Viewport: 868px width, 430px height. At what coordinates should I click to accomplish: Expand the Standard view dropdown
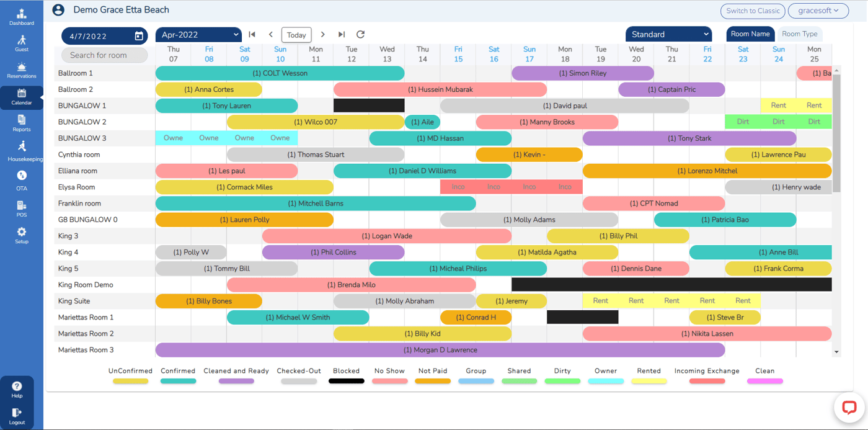point(668,34)
